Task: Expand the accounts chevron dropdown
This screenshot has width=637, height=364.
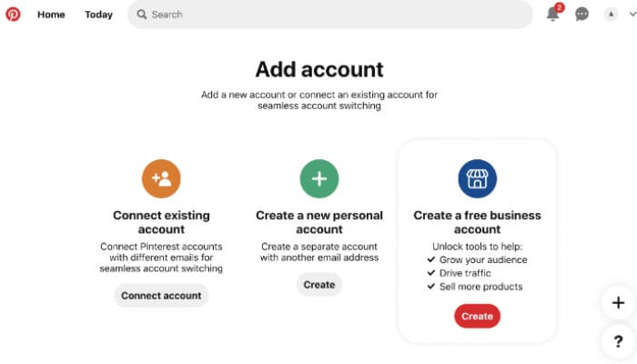Action: point(632,15)
